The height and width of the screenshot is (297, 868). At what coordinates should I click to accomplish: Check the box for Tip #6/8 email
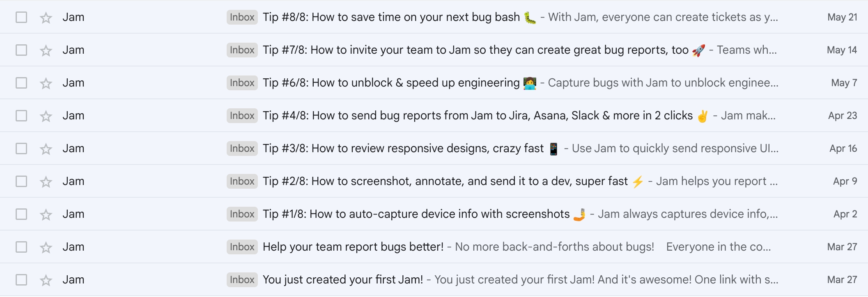click(x=21, y=83)
